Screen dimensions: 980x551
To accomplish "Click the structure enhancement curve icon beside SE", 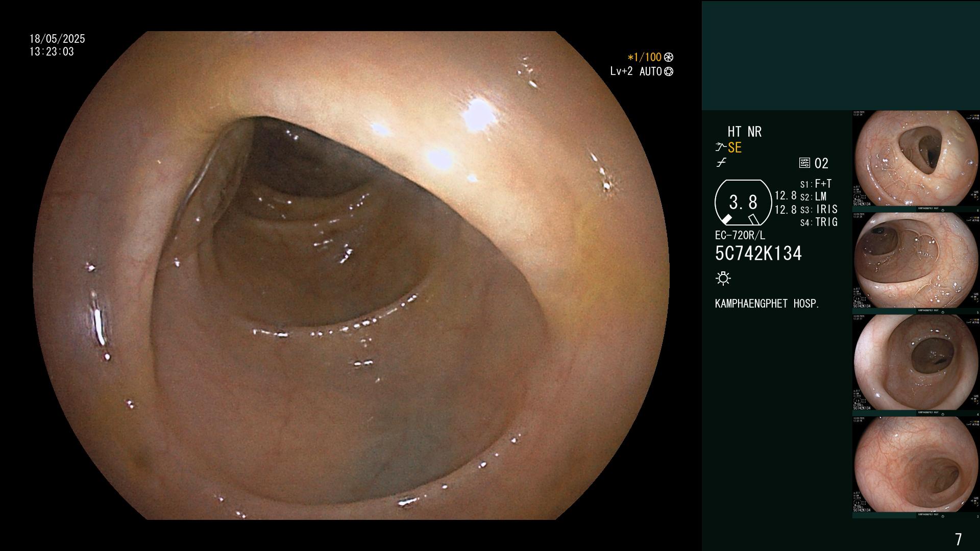I will (721, 147).
